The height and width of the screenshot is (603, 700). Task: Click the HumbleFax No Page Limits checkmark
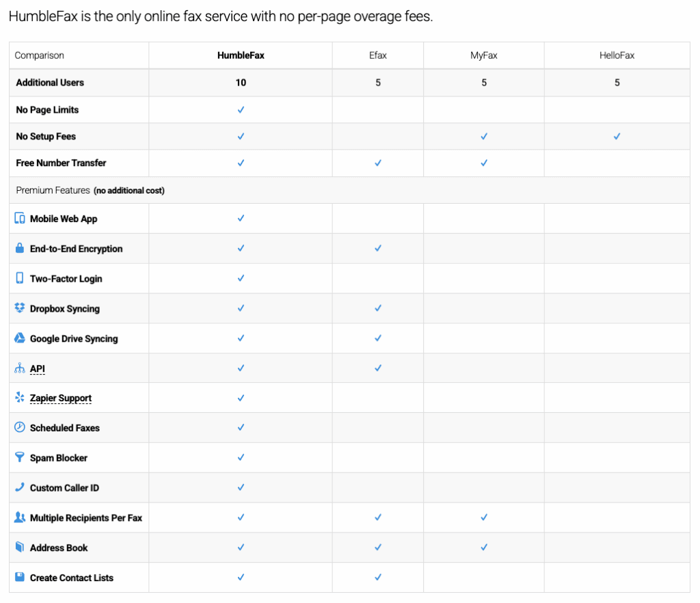click(x=241, y=110)
